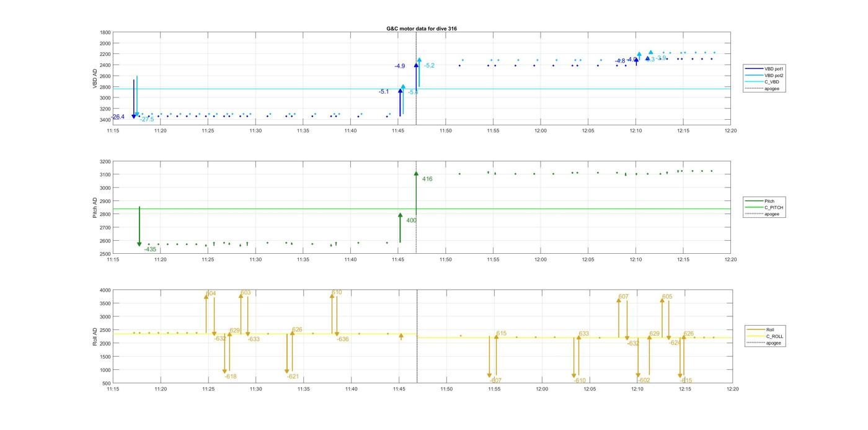Click the "615" roll data label
The image size is (868, 430).
pyautogui.click(x=501, y=334)
